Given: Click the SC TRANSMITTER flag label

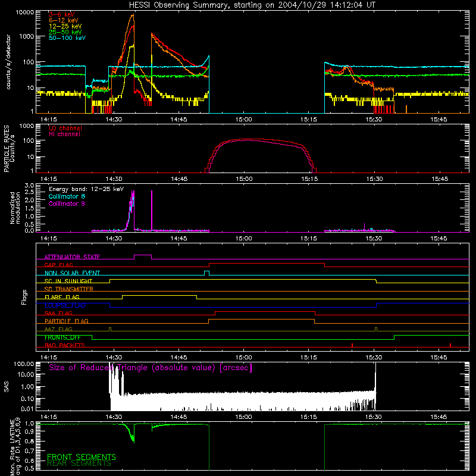Looking at the screenshot, I should 69,289.
